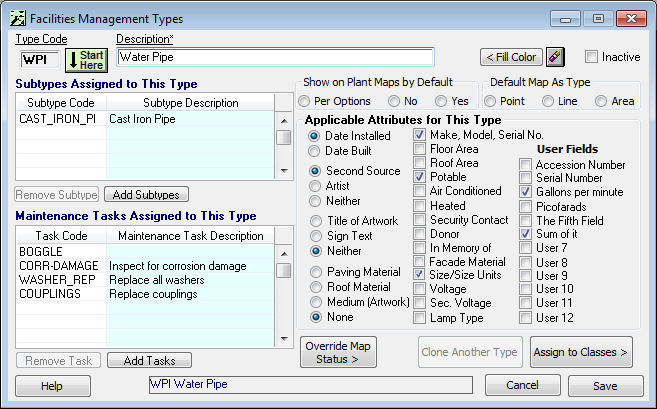Select the None material radio button

click(x=316, y=317)
